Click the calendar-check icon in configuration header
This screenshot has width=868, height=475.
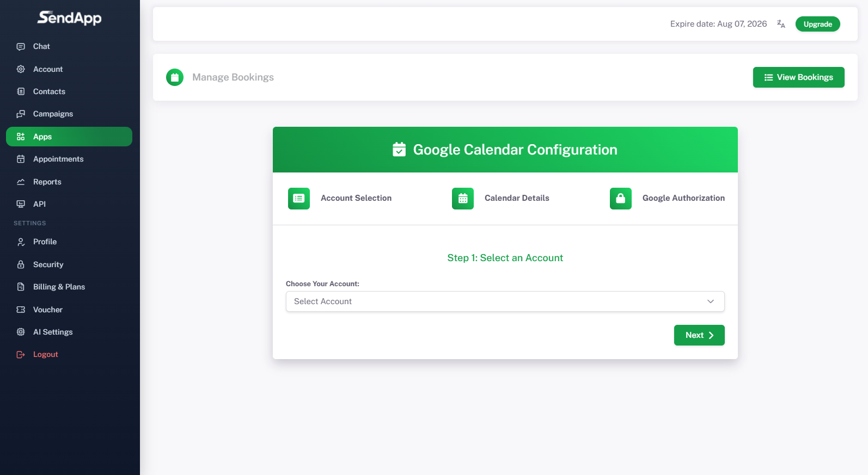pos(399,150)
